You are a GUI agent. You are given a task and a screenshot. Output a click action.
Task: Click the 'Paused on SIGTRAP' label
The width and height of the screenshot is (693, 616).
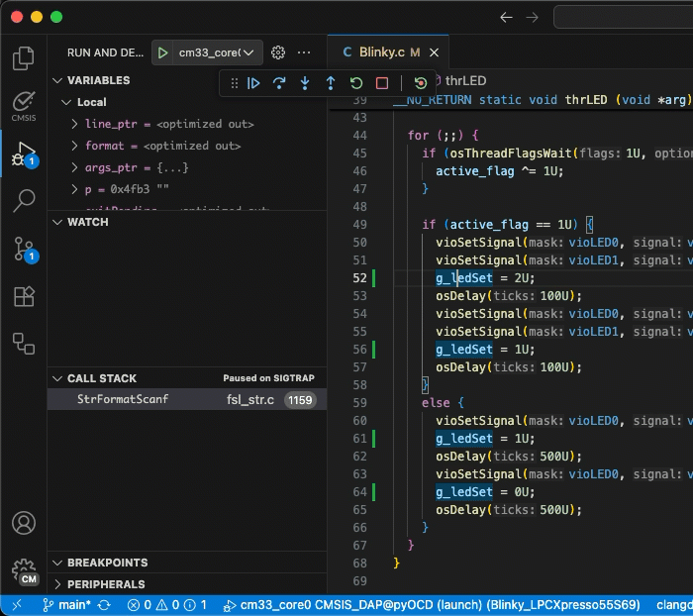(x=268, y=378)
